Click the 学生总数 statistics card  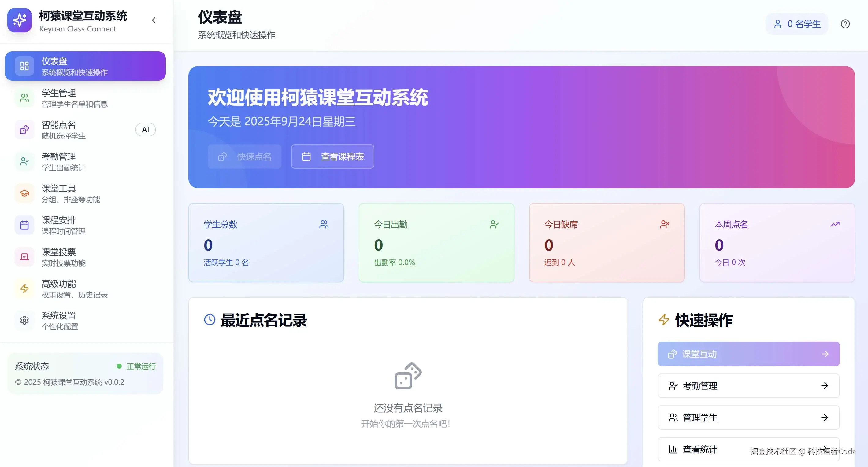266,242
